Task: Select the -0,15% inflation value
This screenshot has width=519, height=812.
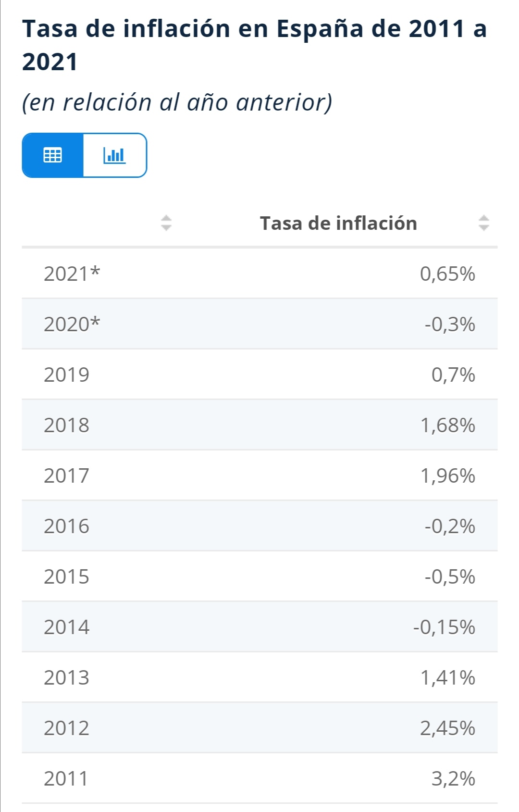Action: 444,627
